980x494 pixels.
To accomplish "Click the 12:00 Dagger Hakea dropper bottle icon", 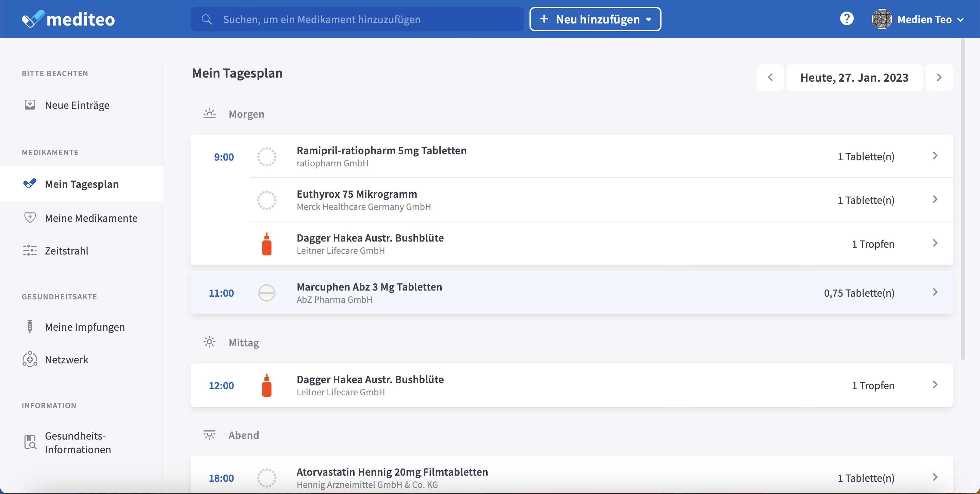I will pyautogui.click(x=267, y=385).
